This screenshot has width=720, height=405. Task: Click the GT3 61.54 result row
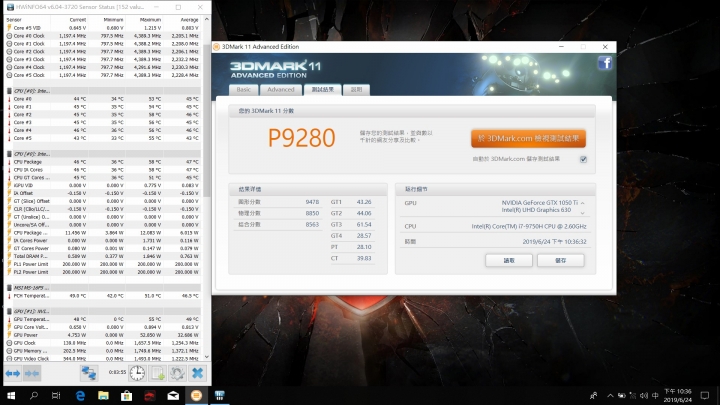click(x=351, y=225)
